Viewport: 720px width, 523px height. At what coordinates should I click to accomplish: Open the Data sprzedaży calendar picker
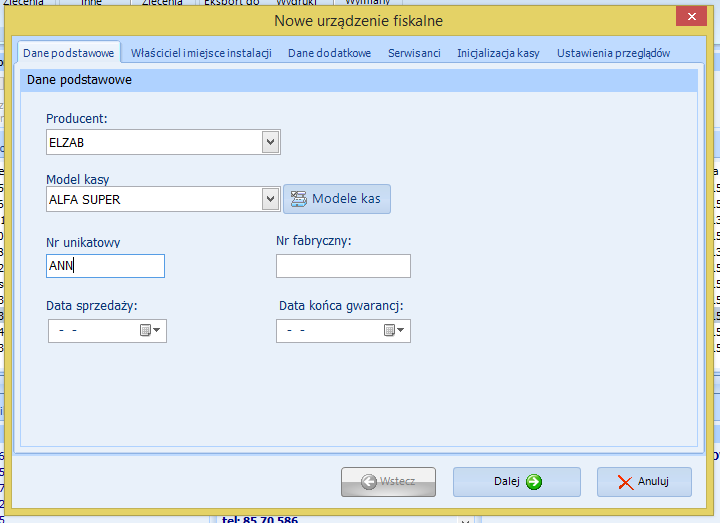tap(150, 330)
